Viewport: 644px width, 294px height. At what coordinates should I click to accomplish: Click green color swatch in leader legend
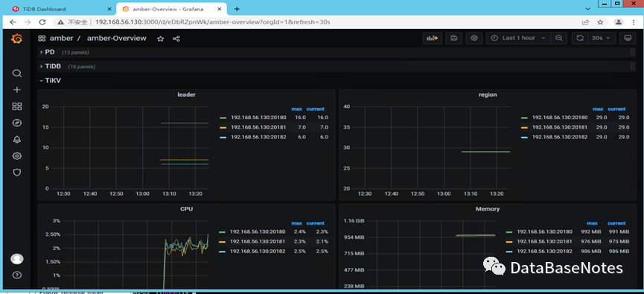click(x=223, y=118)
